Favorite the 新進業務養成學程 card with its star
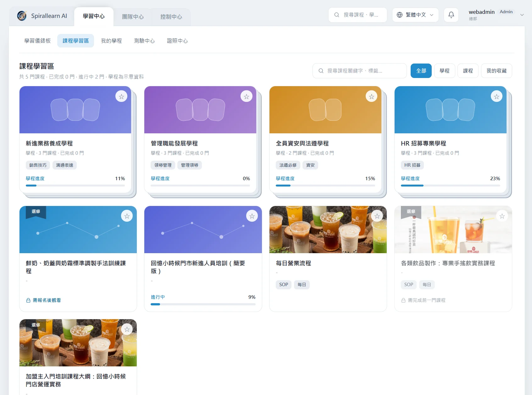Viewport: 532px width, 395px height. click(121, 96)
